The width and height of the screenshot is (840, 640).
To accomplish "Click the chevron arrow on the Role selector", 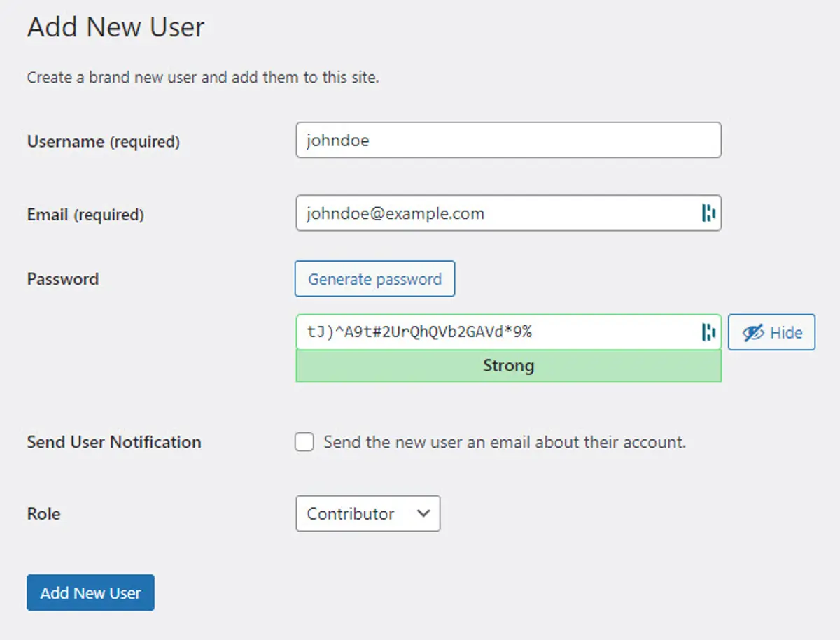I will [423, 513].
